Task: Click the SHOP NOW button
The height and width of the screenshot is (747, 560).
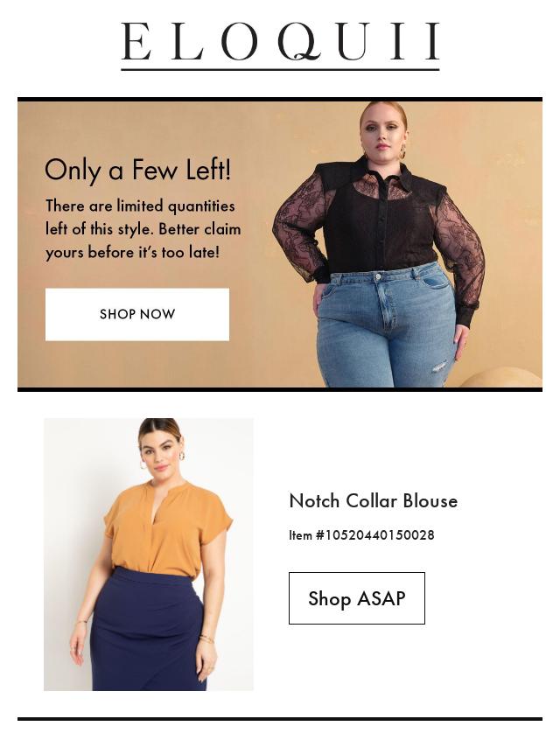Action: pyautogui.click(x=137, y=314)
